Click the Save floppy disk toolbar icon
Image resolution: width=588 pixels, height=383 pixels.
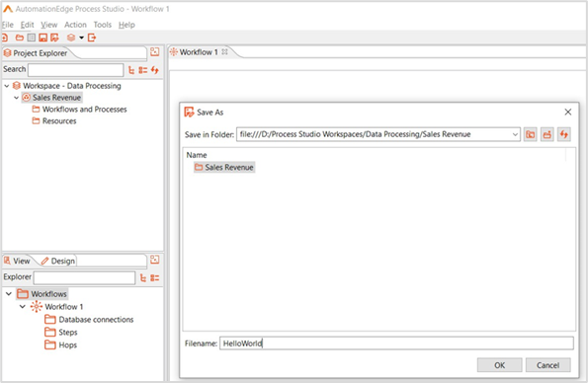(43, 38)
